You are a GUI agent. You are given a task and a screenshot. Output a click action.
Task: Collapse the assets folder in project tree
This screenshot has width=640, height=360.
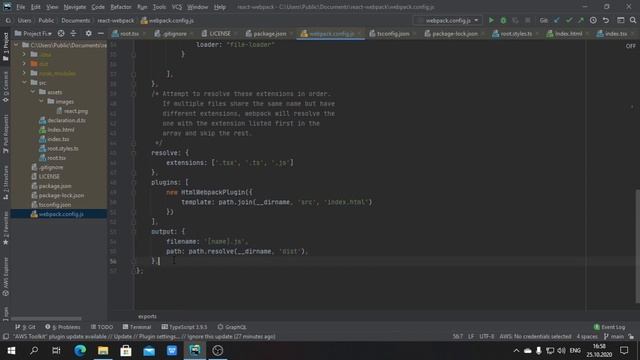(33, 92)
